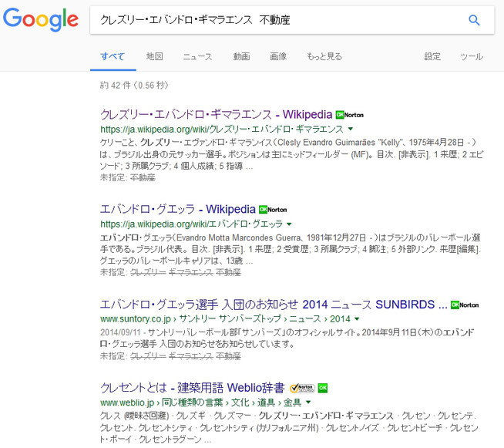Open the もっと見る menu
This screenshot has width=504, height=448.
[x=324, y=56]
